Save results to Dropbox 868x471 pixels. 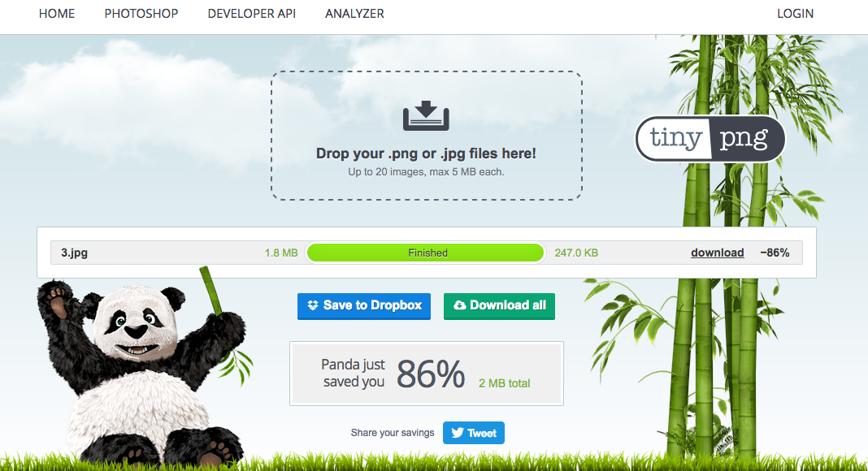coord(363,306)
